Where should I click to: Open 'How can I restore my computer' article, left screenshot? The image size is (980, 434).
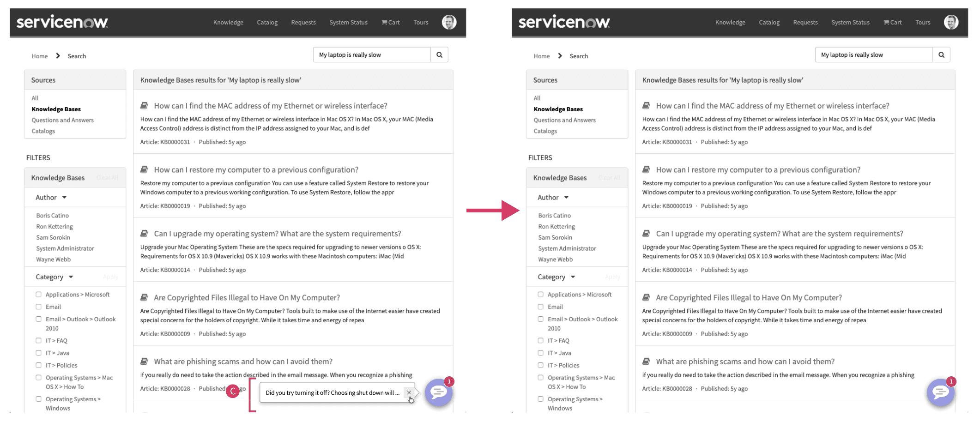[x=256, y=170]
